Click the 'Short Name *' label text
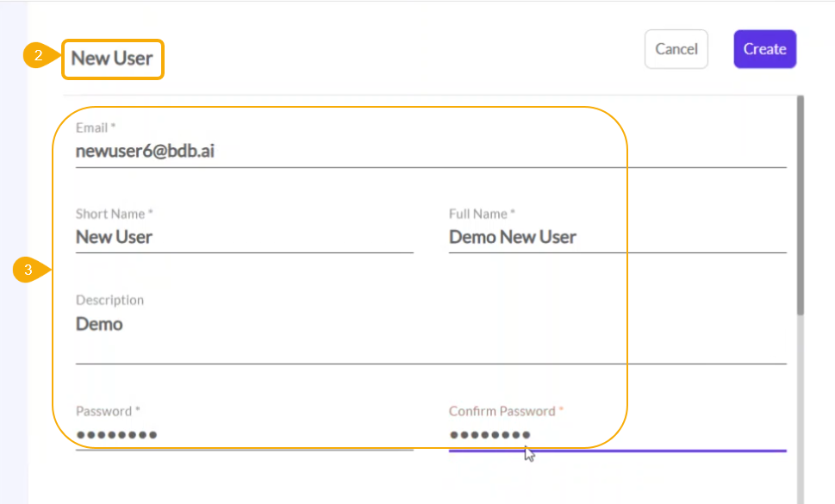This screenshot has height=504, width=835. pyautogui.click(x=114, y=214)
